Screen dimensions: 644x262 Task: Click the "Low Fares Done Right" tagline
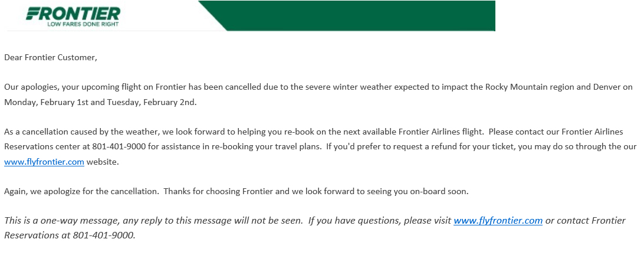[x=83, y=24]
